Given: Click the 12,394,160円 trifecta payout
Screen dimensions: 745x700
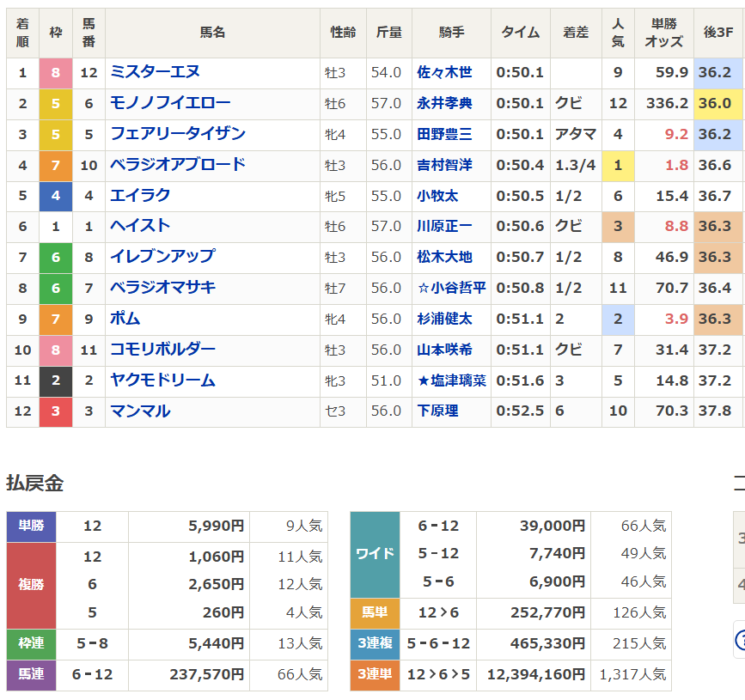Looking at the screenshot, I should pos(536,674).
